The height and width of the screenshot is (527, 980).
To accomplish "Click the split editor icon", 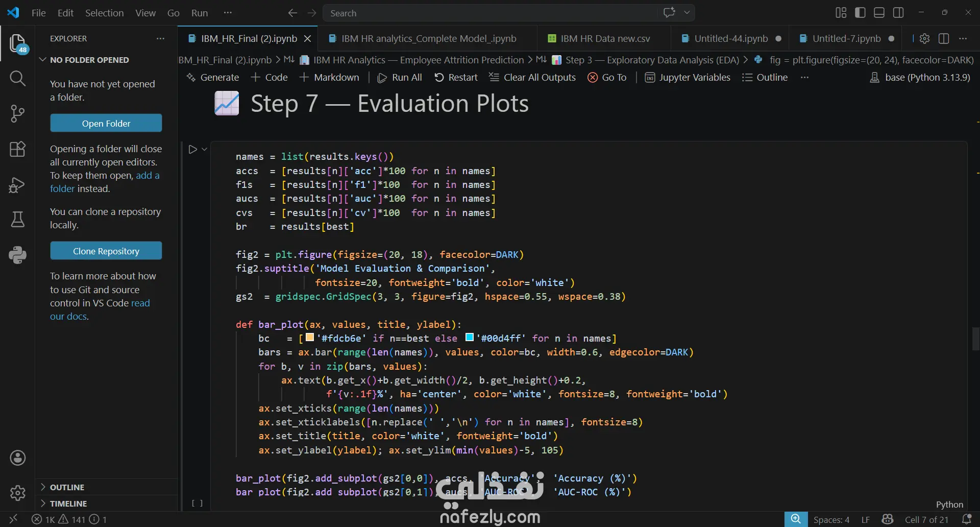I will pos(944,38).
